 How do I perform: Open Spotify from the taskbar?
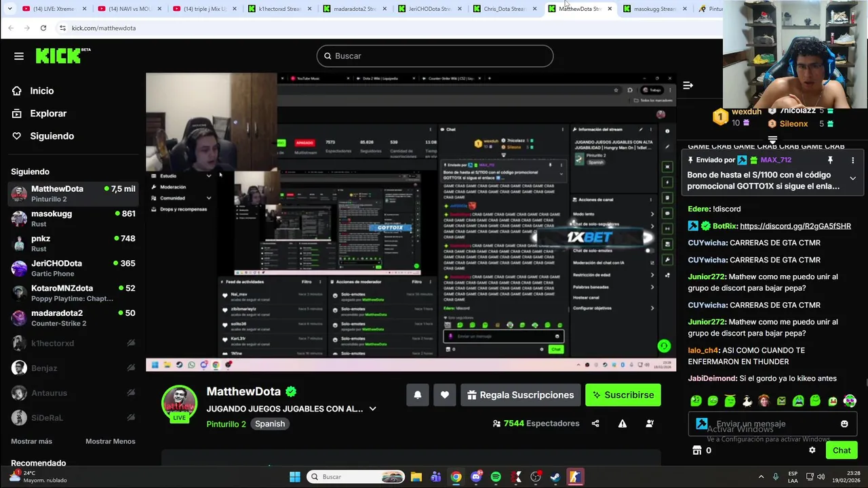point(496,477)
